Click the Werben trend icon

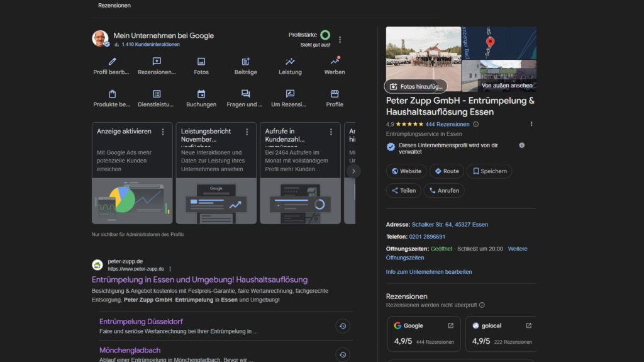point(335,62)
